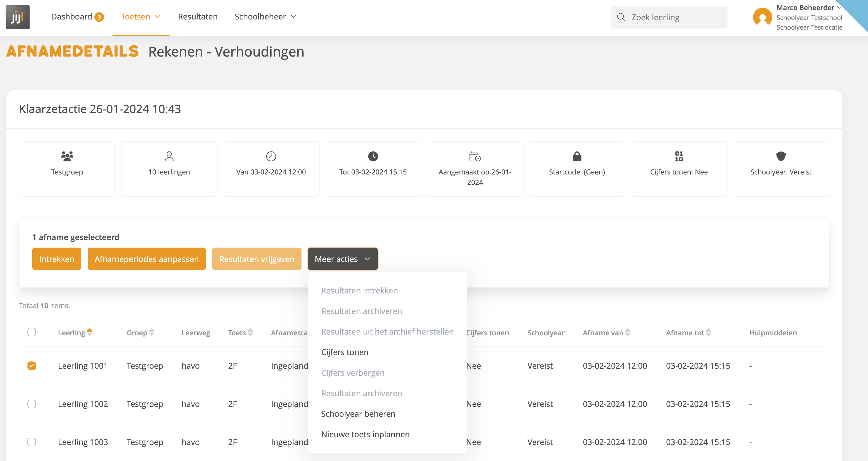Click the JIJ! logo icon
The height and width of the screenshot is (461, 868).
18,17
